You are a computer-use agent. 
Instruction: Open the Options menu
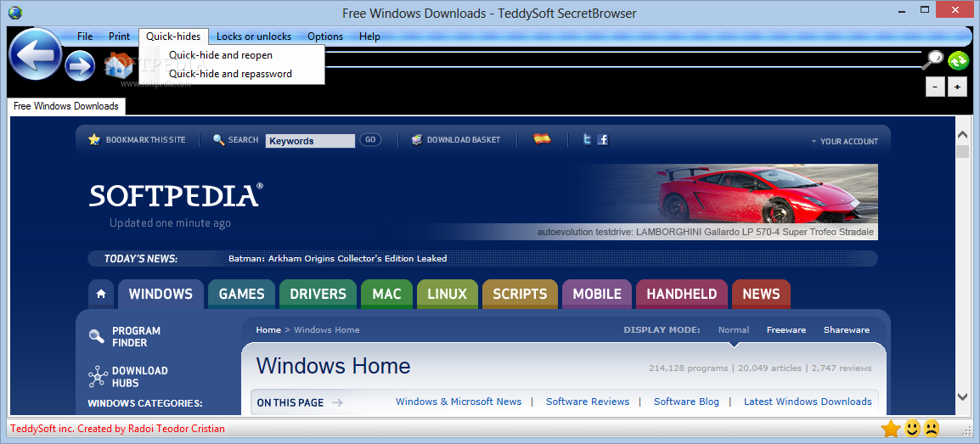pyautogui.click(x=325, y=37)
